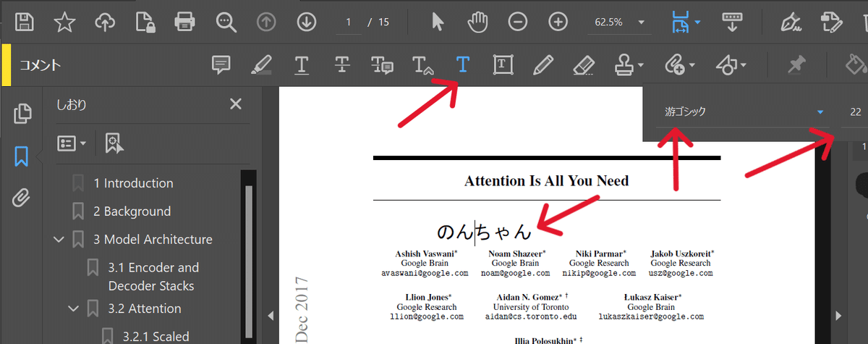Collapse the 3 Model Architecture bookmark

click(59, 240)
